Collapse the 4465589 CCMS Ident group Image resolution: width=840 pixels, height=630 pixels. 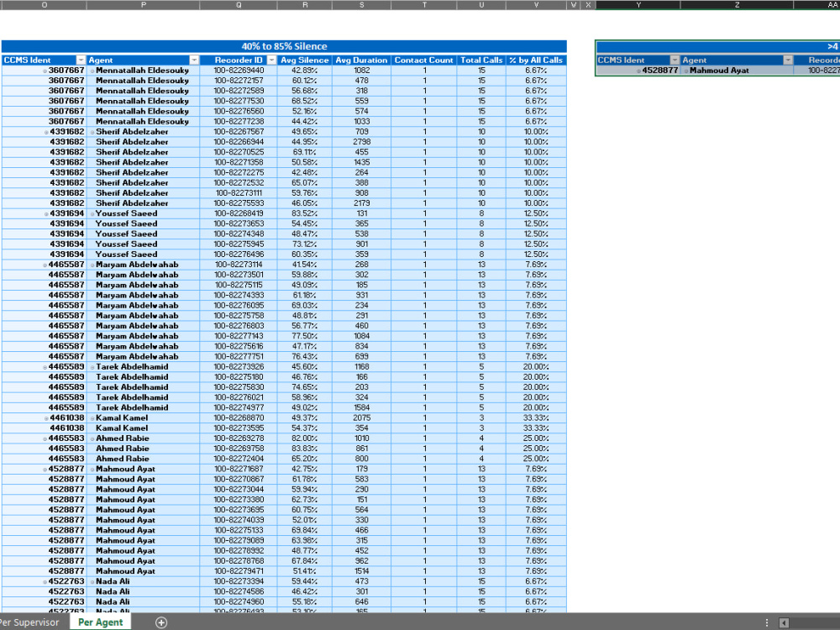[x=45, y=368]
